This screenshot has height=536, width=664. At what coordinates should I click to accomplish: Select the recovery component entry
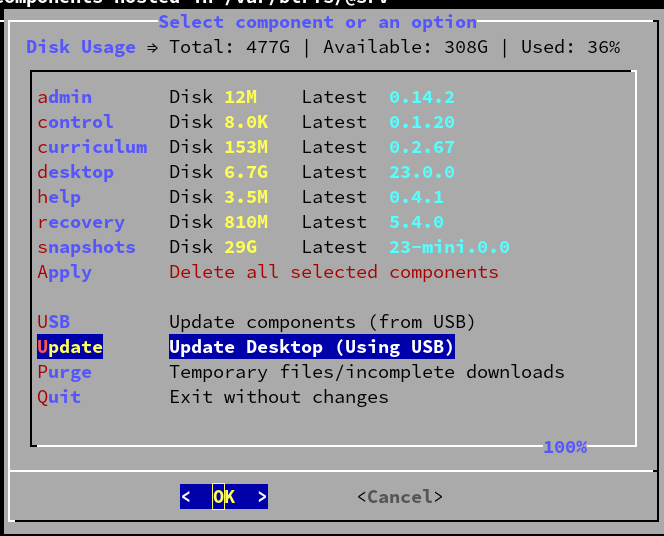(x=81, y=222)
